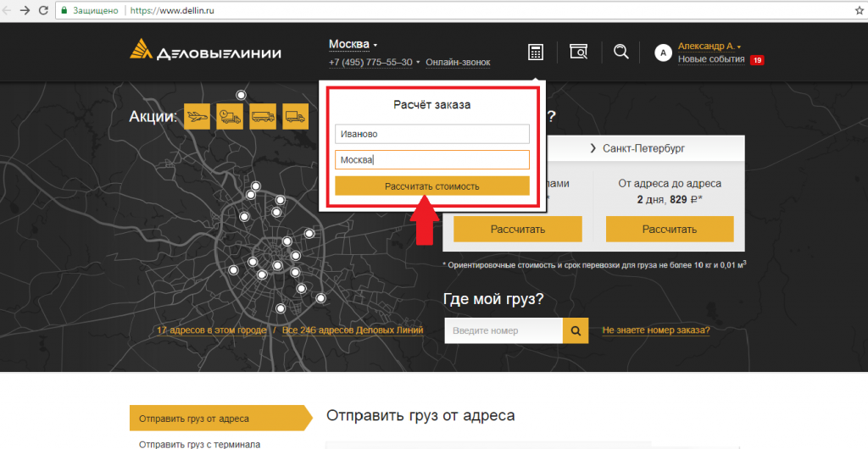Image resolution: width=868 pixels, height=449 pixels.
Task: Click the Деловые Линии logo
Action: point(205,53)
